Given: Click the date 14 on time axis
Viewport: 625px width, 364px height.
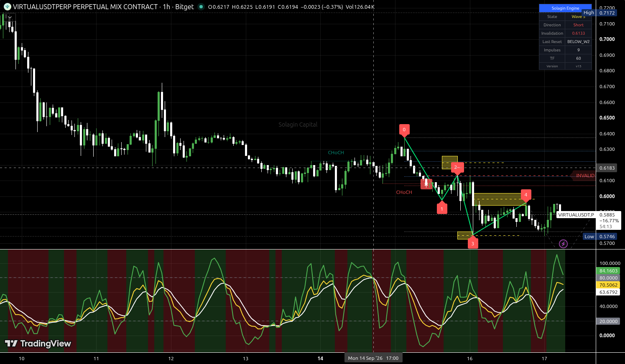Looking at the screenshot, I should coord(320,359).
